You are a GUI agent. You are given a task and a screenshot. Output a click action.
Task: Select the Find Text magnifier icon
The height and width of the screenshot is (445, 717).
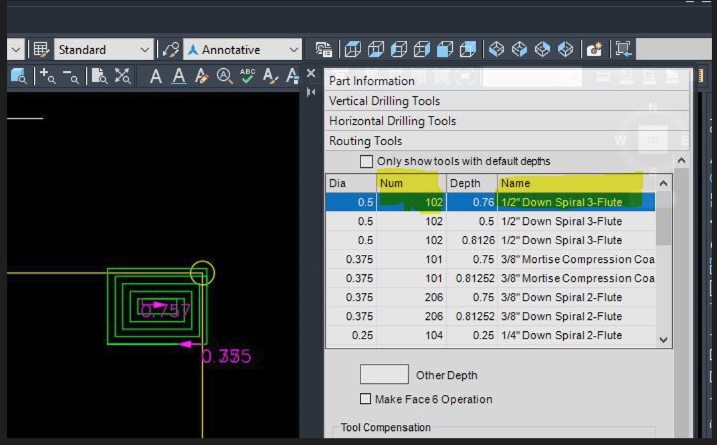224,76
